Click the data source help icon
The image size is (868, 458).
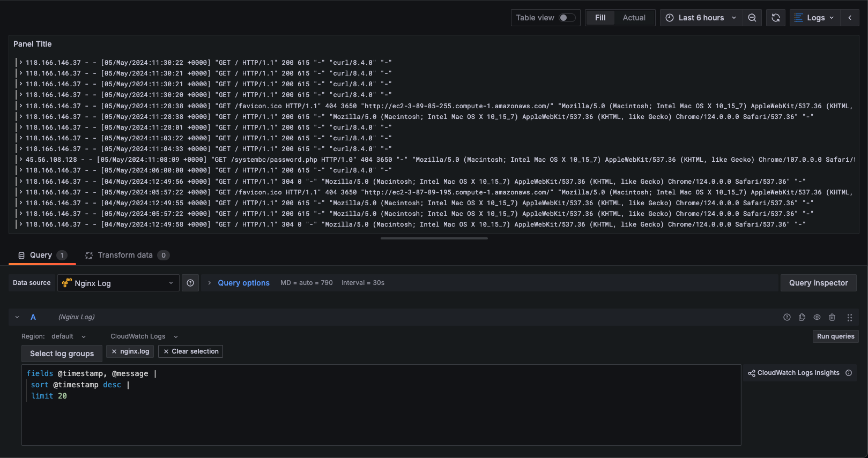pyautogui.click(x=190, y=283)
